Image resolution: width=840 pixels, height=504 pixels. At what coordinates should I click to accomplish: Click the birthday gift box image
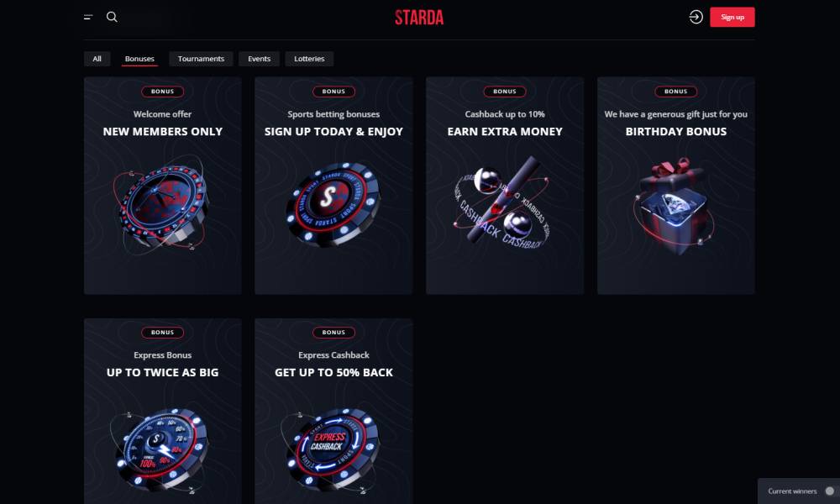tap(675, 204)
